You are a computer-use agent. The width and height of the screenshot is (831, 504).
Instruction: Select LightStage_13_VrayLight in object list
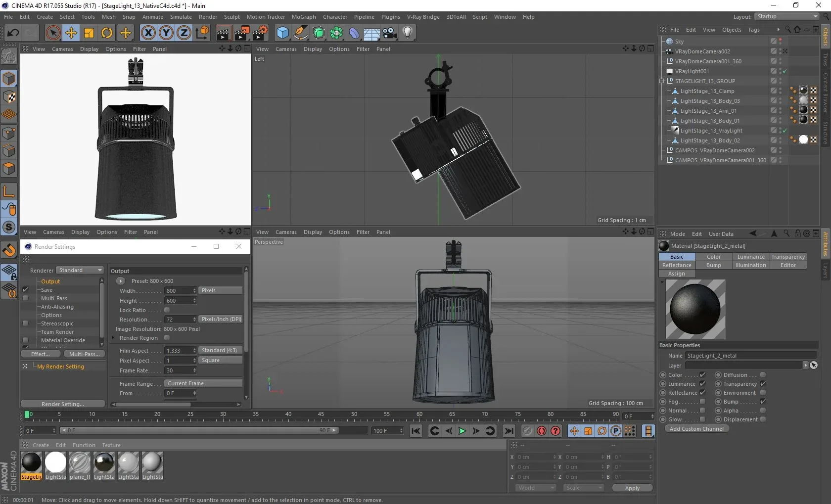[x=711, y=131]
